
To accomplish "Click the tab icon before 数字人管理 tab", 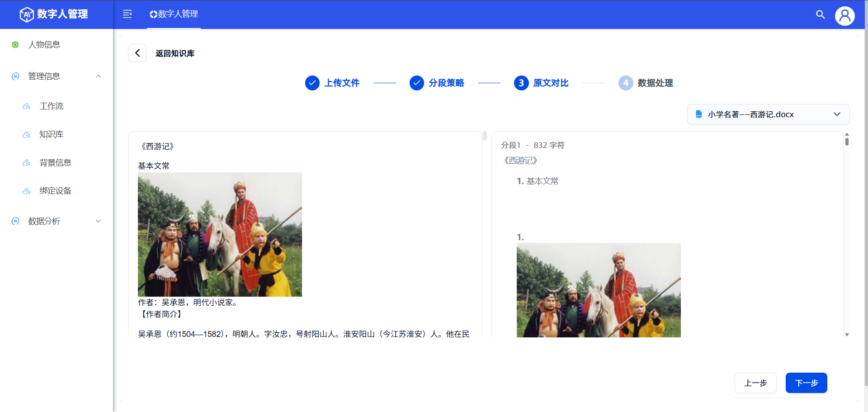I will (153, 14).
